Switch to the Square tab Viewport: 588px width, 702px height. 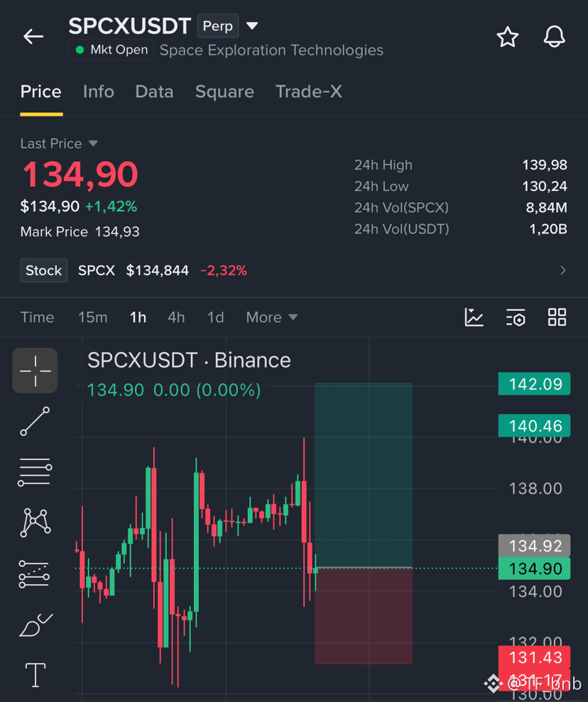(x=224, y=92)
